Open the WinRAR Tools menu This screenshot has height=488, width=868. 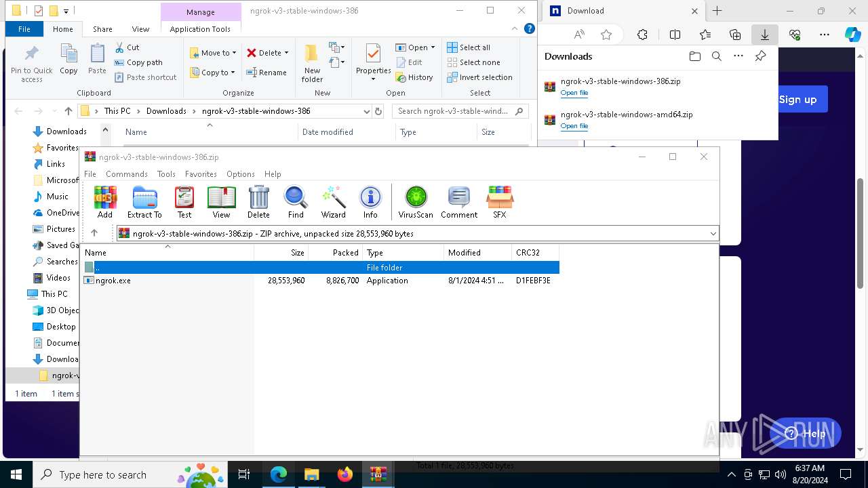point(166,174)
